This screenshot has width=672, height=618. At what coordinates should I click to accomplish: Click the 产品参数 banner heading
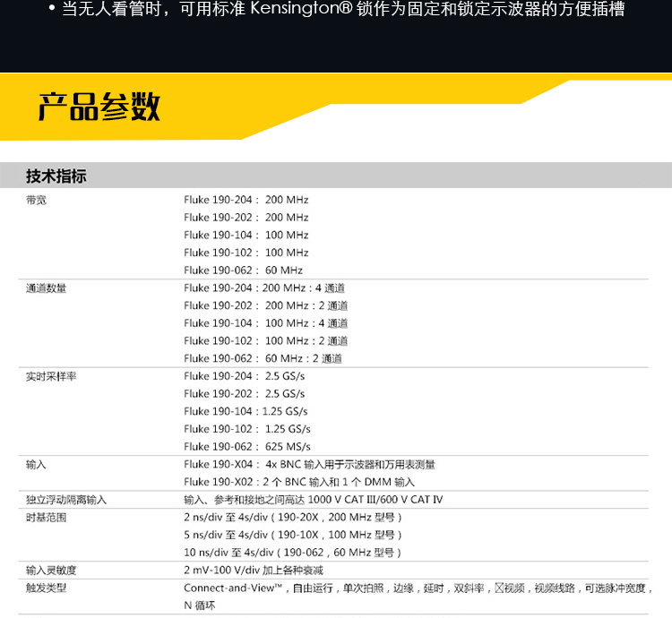(99, 107)
